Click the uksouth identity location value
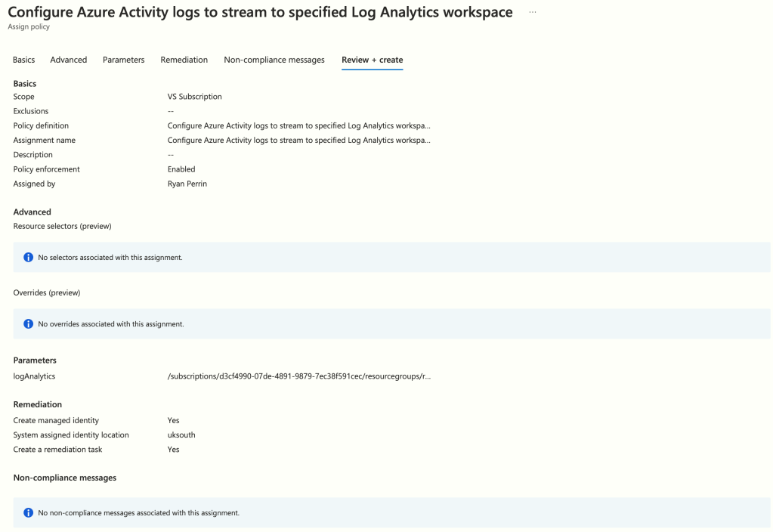This screenshot has width=773, height=532. [x=181, y=435]
